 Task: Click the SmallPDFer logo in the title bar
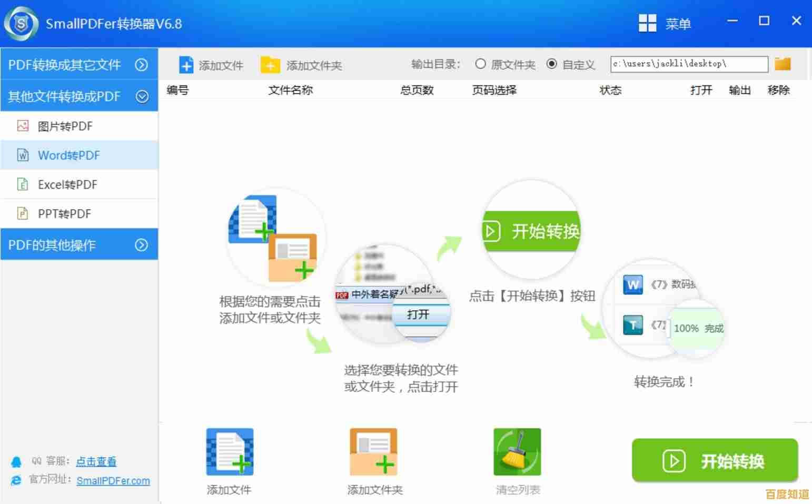pyautogui.click(x=22, y=23)
